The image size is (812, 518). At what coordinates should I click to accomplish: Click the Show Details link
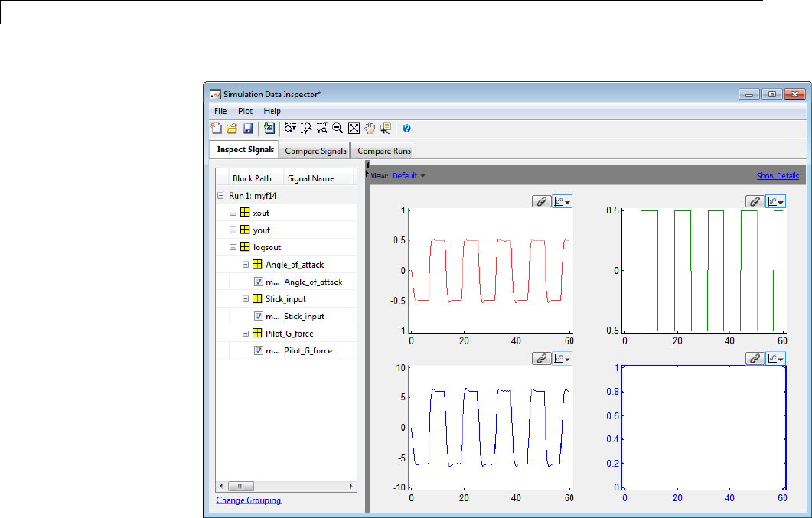pyautogui.click(x=778, y=176)
